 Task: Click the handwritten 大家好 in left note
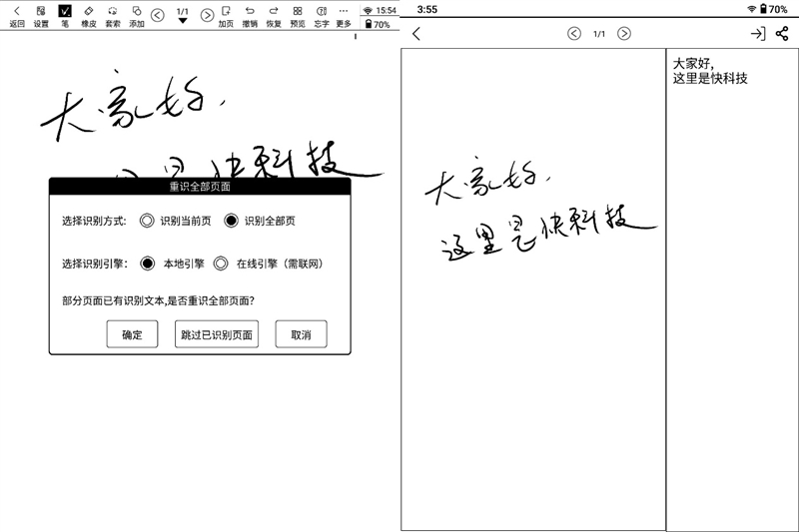[133, 106]
